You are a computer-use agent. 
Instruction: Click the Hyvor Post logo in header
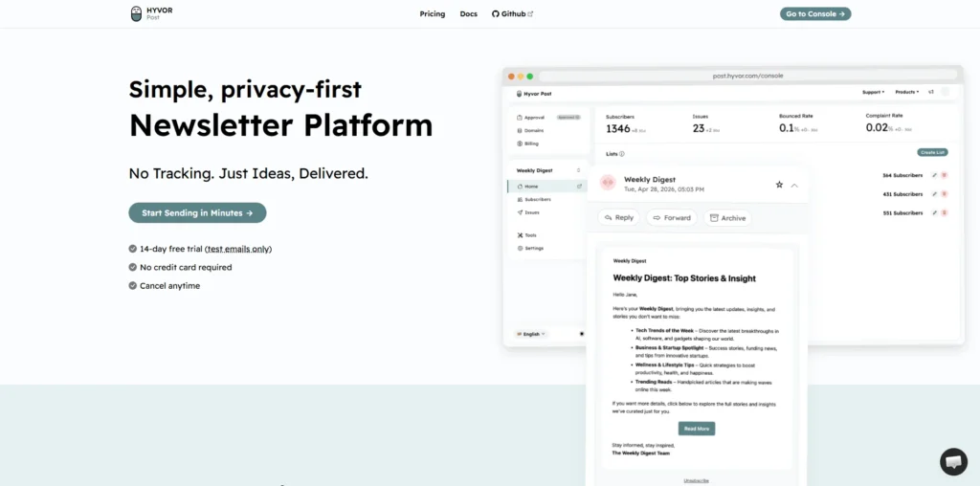click(x=151, y=13)
